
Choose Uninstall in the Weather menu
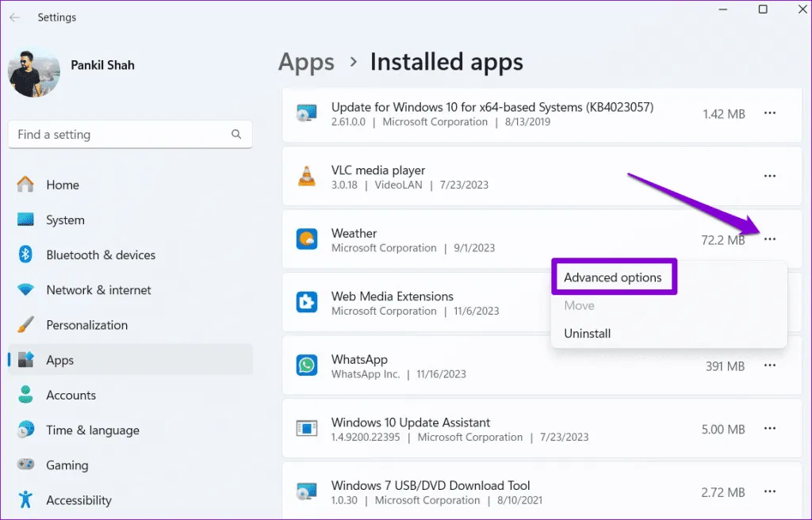(x=587, y=334)
